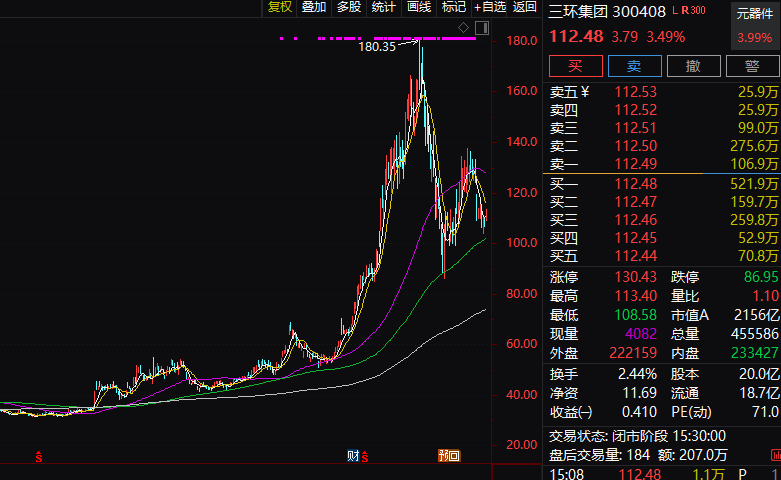Click the 交易状态 闭市阶段 status line
The height and width of the screenshot is (480, 781).
coord(638,436)
